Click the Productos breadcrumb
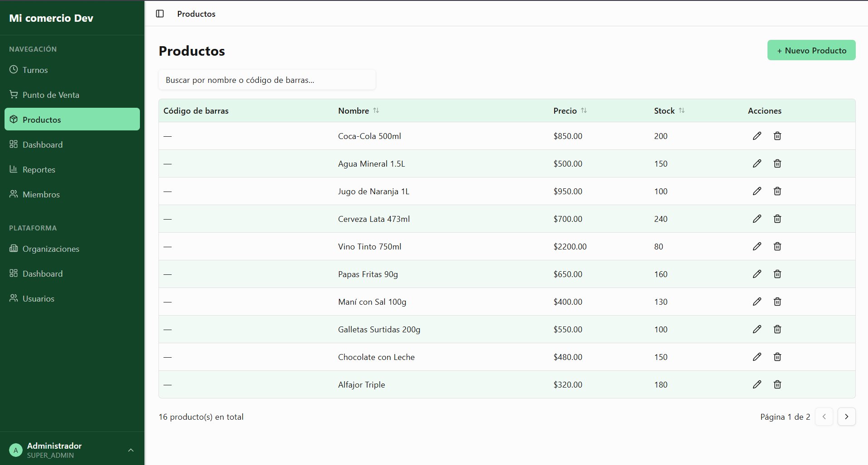This screenshot has height=465, width=868. (x=196, y=14)
